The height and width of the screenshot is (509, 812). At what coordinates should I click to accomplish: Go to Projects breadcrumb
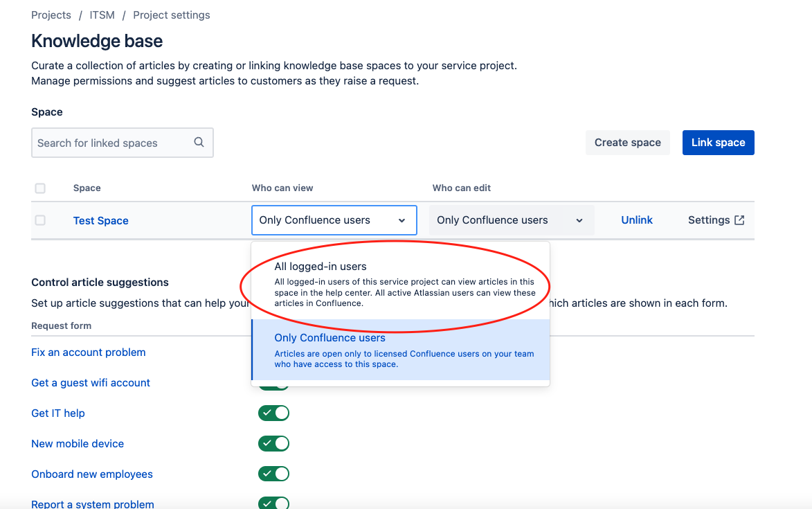pyautogui.click(x=51, y=15)
